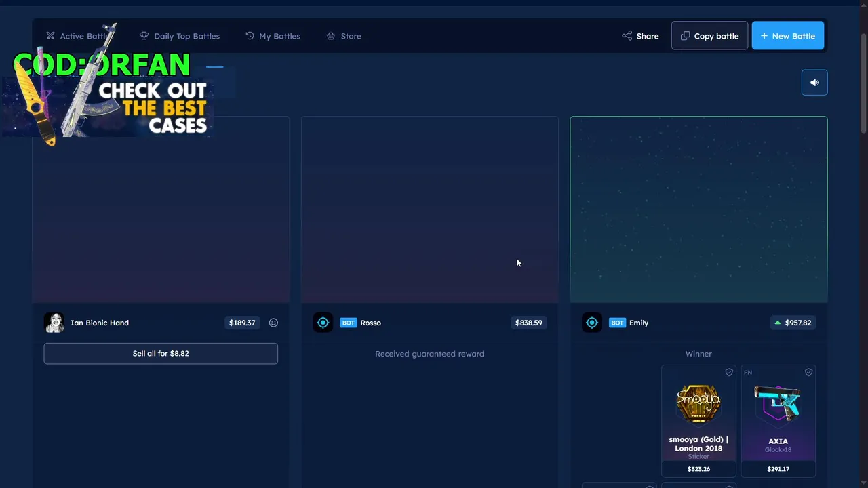Click the Winner label under Emily

(698, 354)
